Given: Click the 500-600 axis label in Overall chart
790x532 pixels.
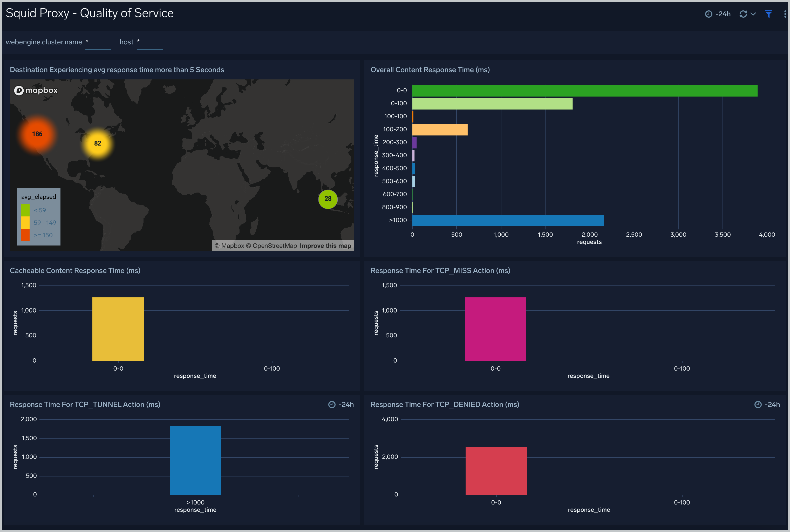Looking at the screenshot, I should 394,181.
